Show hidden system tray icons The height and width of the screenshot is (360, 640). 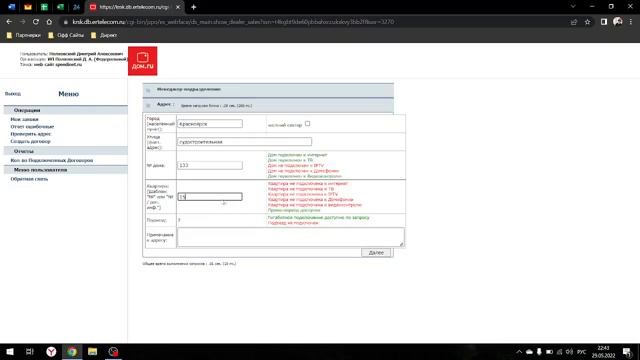(x=519, y=352)
